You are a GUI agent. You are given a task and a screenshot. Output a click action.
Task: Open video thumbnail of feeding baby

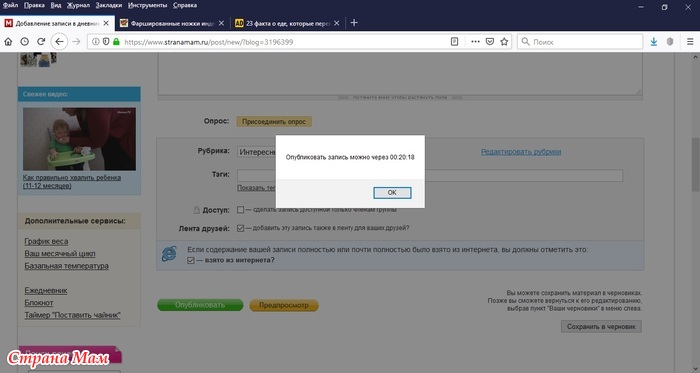click(79, 139)
